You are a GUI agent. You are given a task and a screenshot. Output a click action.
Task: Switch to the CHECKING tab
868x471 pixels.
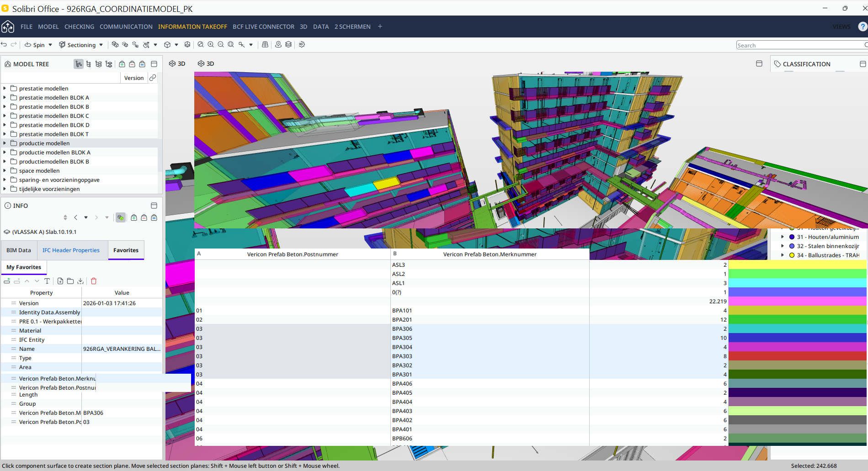click(x=80, y=27)
